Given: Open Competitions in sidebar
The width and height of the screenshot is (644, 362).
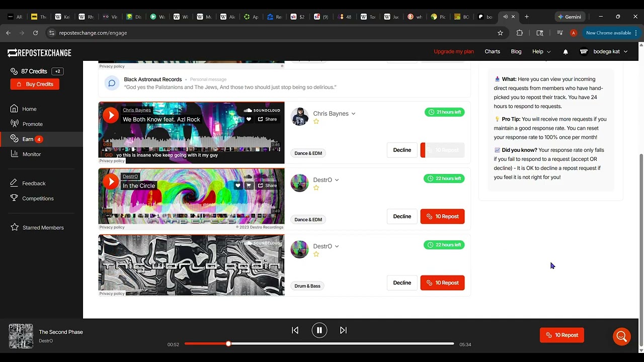Looking at the screenshot, I should [x=38, y=198].
